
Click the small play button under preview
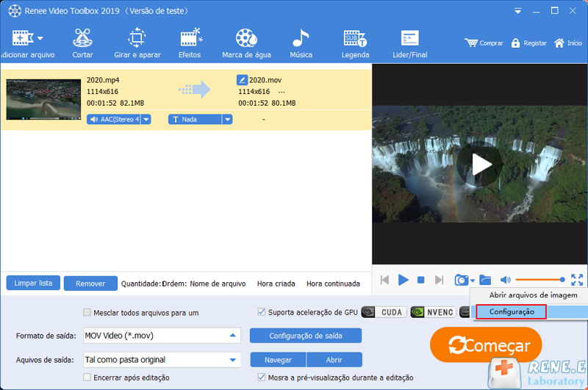click(403, 280)
